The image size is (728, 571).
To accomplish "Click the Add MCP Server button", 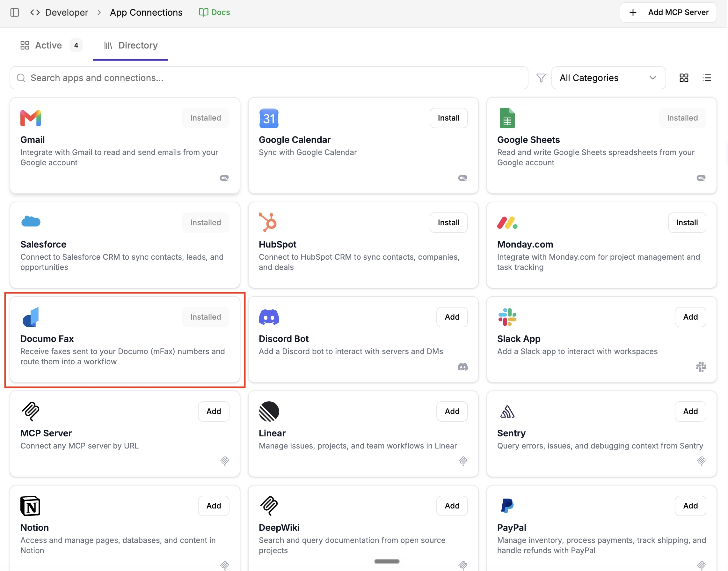I will [x=668, y=12].
